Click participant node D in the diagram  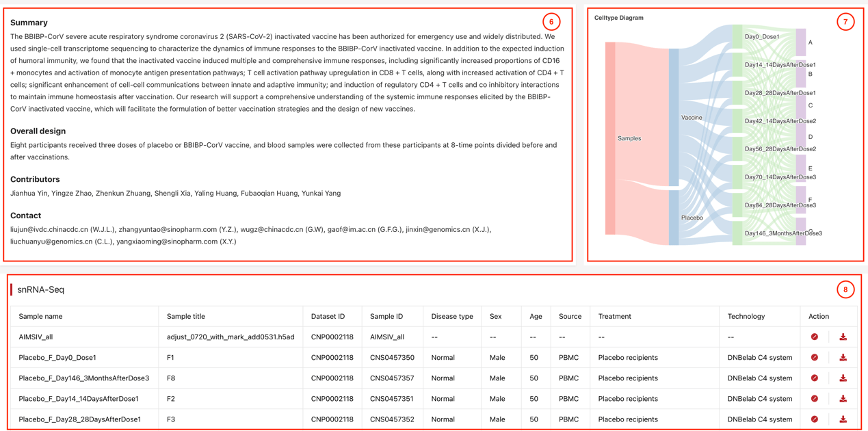point(801,137)
